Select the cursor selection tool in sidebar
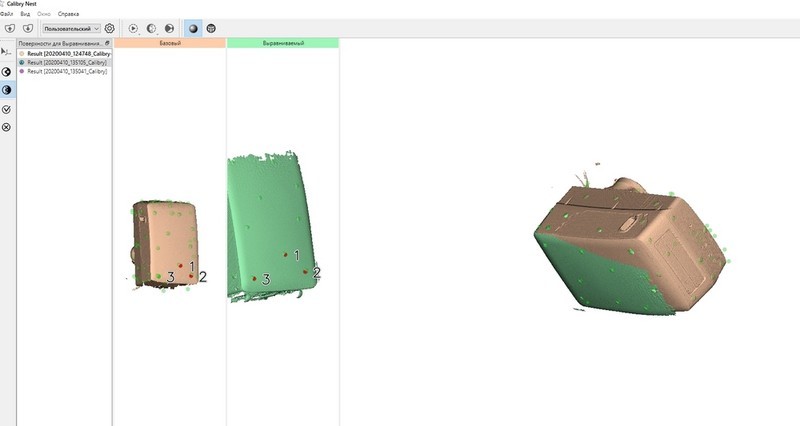Viewport: 800px width, 426px height. coord(6,51)
